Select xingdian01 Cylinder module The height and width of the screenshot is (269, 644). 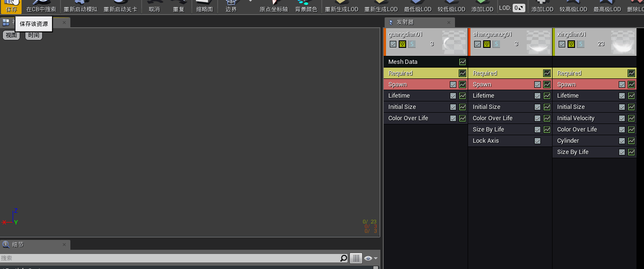pyautogui.click(x=594, y=141)
